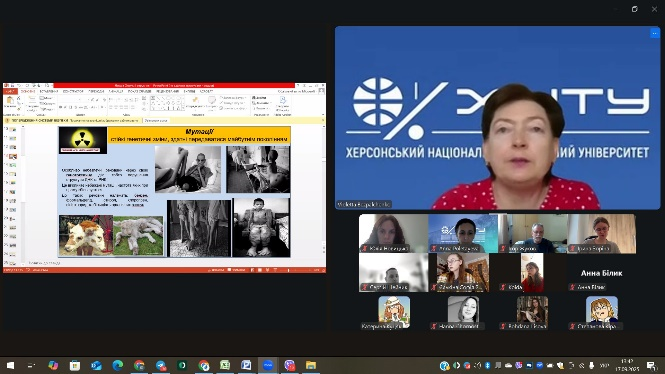Image resolution: width=665 pixels, height=374 pixels.
Task: Click the Bluetooth icon in the system tray
Action: click(488, 365)
